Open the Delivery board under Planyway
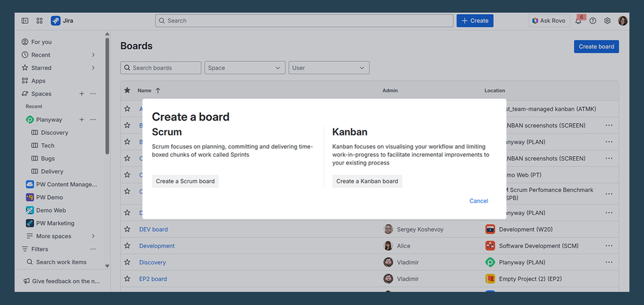Image resolution: width=644 pixels, height=305 pixels. pos(52,172)
